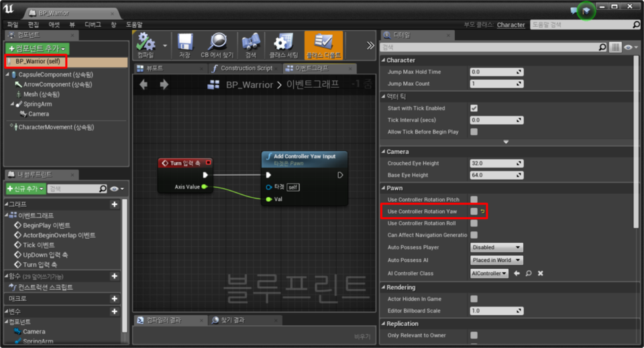644x348 pixels.
Task: Enable Use Controller Rotation Roll
Action: click(474, 223)
